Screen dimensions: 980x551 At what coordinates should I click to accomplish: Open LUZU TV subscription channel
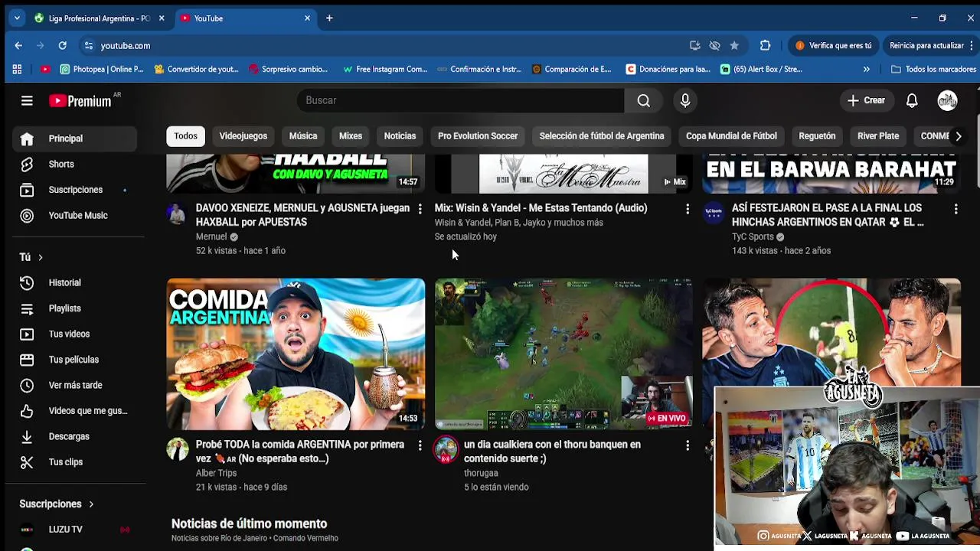[x=74, y=530]
